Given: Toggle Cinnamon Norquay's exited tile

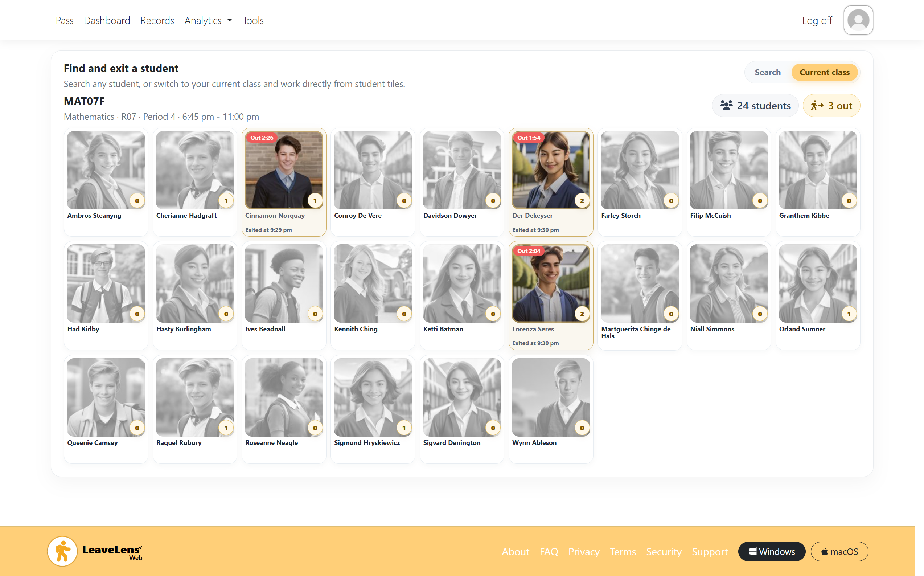Looking at the screenshot, I should 284,182.
